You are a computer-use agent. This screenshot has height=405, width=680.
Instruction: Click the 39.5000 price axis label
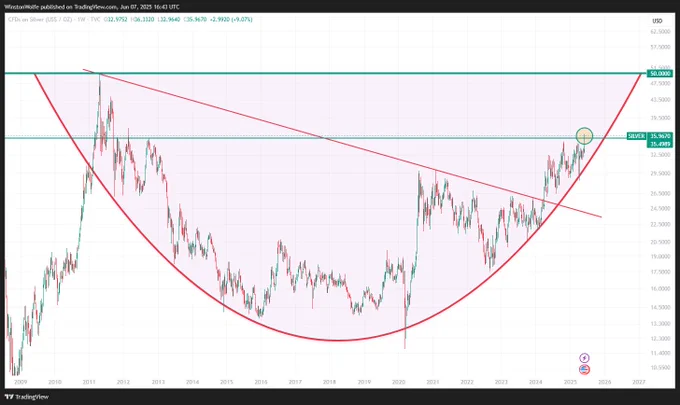660,118
